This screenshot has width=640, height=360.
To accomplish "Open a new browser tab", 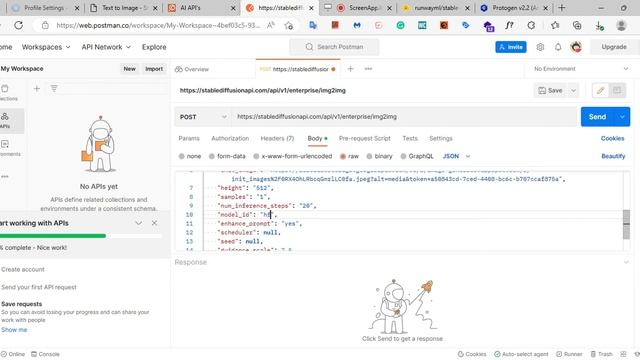I will click(x=562, y=8).
